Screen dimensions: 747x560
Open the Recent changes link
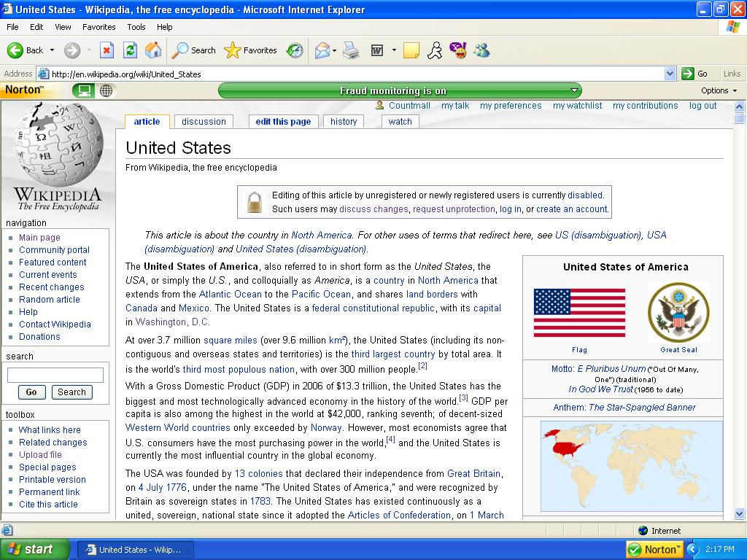52,287
